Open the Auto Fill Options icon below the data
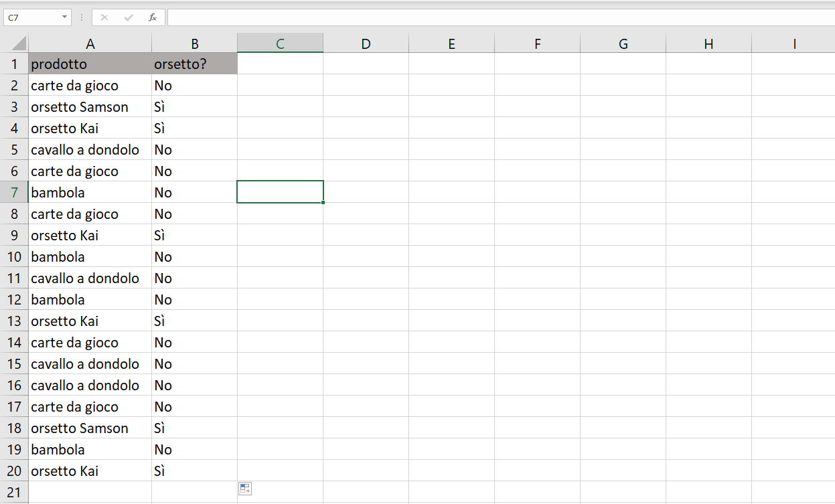 tap(245, 489)
